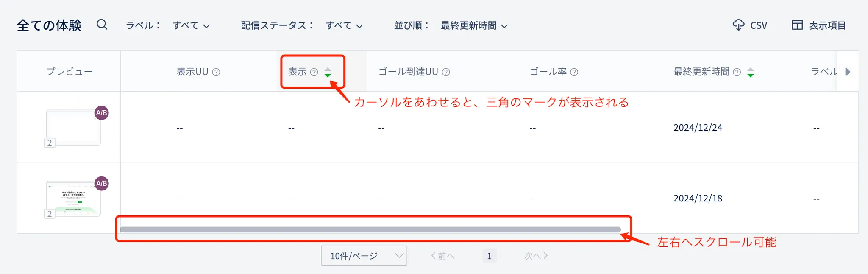
Task: Click the CSV download cloud icon
Action: [738, 25]
